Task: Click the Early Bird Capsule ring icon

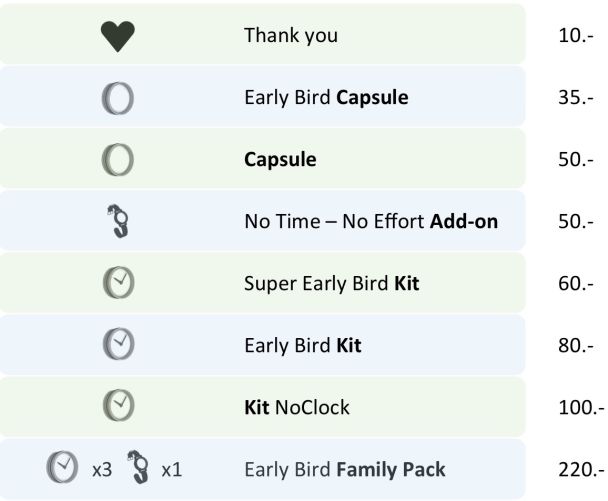Action: coord(118,98)
